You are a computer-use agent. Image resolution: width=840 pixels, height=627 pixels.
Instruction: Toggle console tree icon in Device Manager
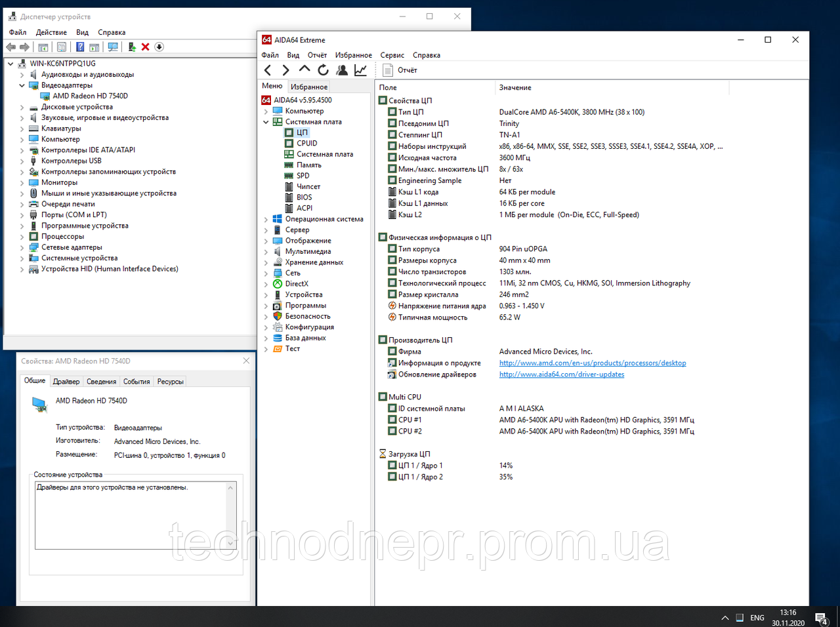(43, 47)
